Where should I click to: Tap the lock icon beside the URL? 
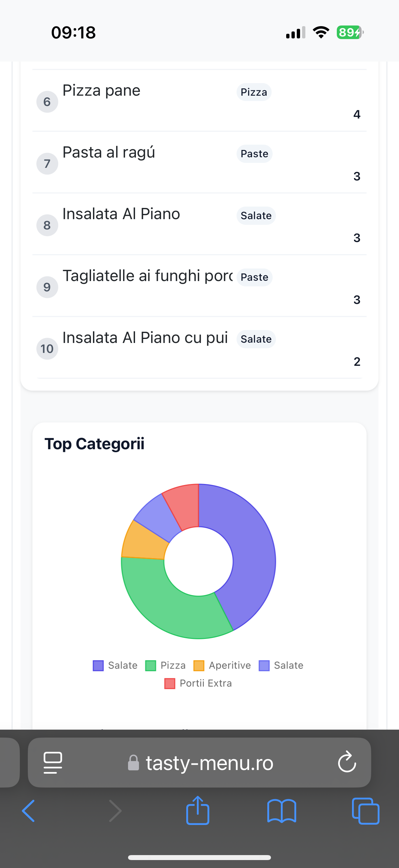[133, 762]
